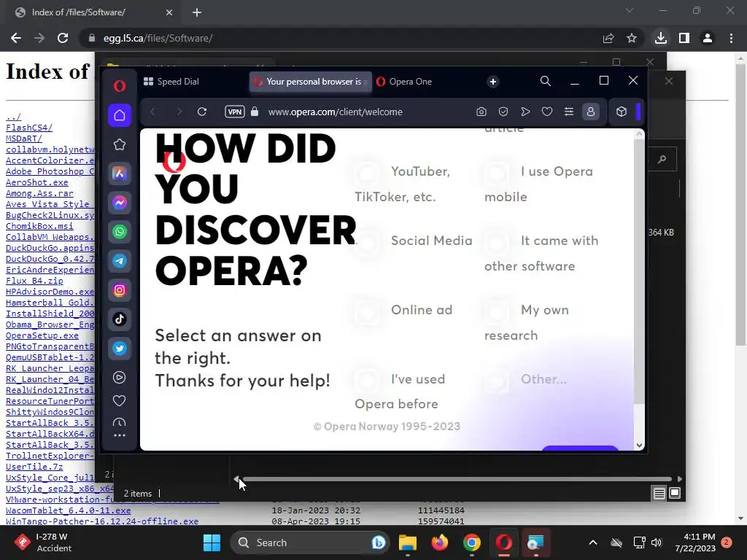Select the 'Social Media' answer
747x560 pixels.
pos(414,241)
